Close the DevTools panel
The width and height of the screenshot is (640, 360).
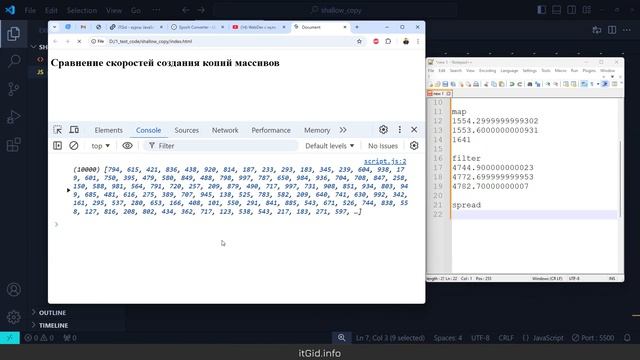pyautogui.click(x=414, y=129)
